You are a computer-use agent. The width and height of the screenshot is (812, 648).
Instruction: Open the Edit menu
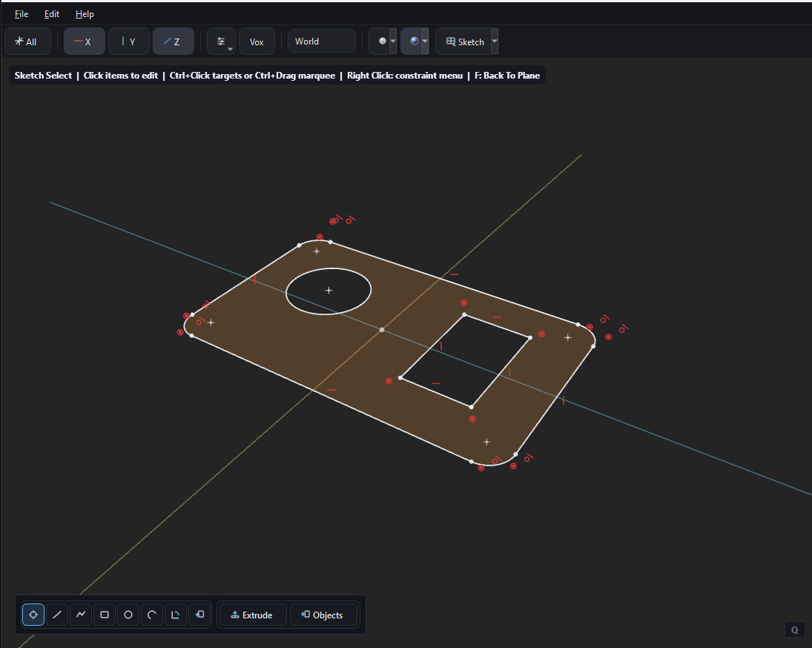click(51, 13)
